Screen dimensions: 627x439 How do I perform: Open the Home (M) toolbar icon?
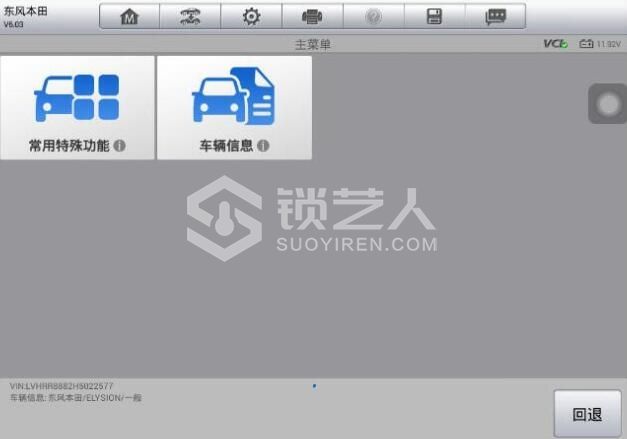(x=129, y=16)
